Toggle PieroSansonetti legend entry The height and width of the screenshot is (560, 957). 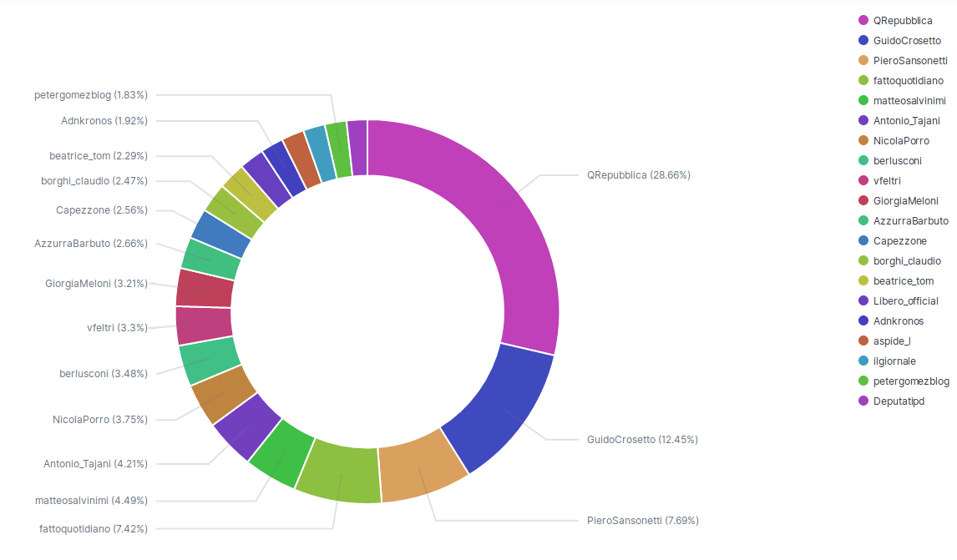point(909,61)
